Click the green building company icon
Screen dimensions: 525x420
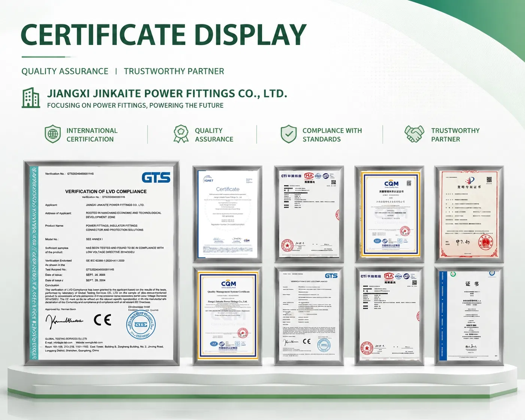(31, 98)
